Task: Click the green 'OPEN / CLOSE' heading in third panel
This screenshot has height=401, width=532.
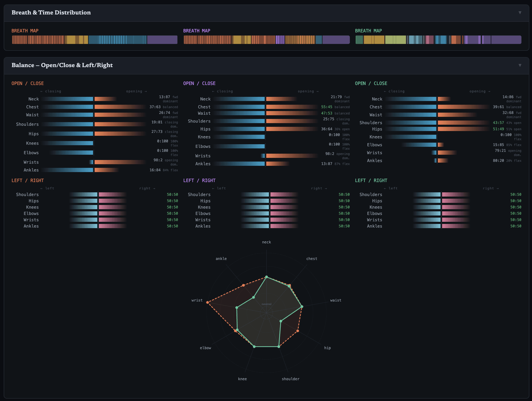Action: click(x=371, y=83)
